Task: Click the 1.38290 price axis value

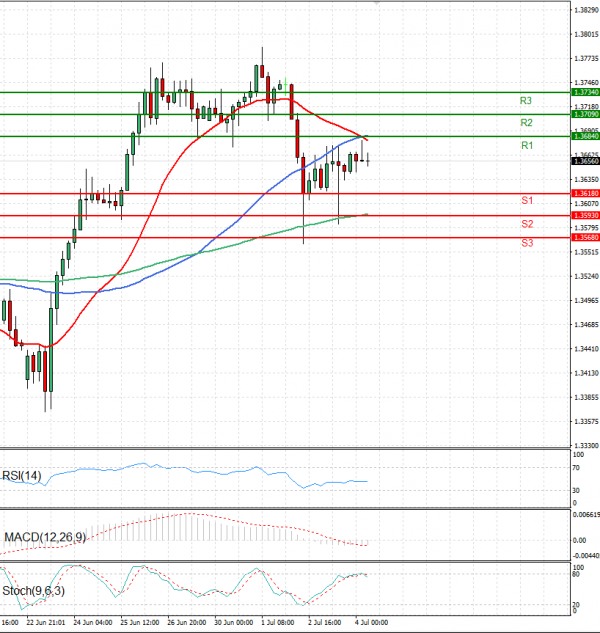Action: 586,10
